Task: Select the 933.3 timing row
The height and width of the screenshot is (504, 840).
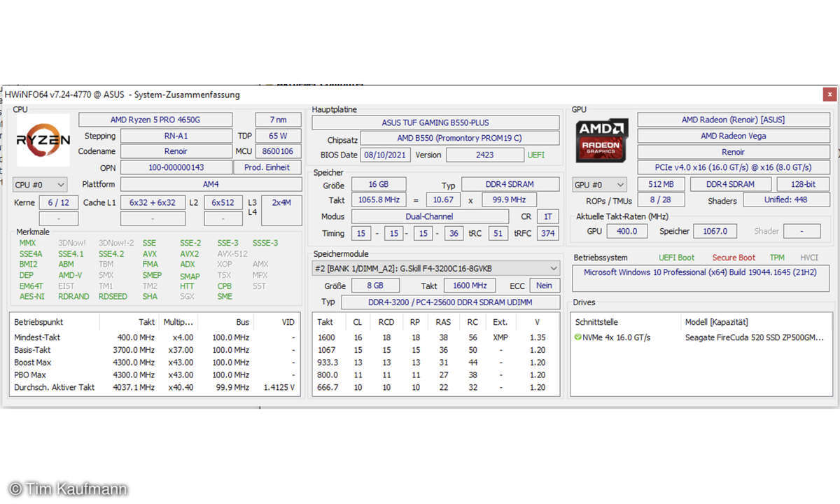Action: pyautogui.click(x=435, y=363)
